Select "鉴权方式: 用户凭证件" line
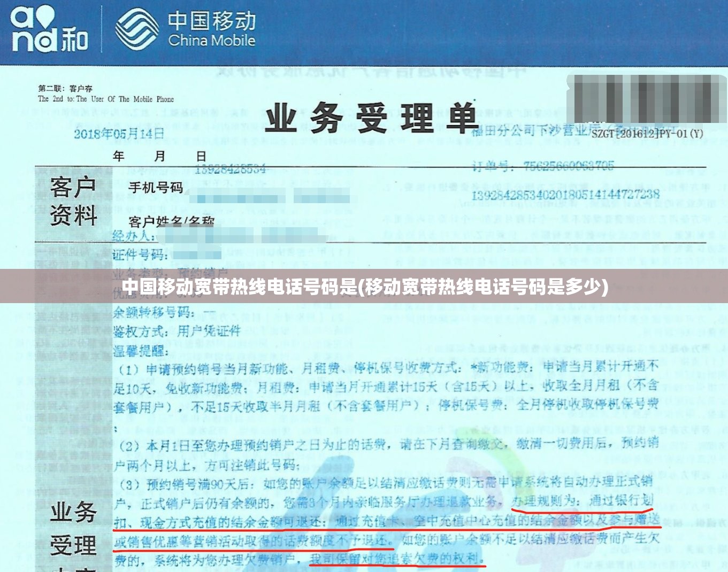This screenshot has height=572, width=728. (177, 331)
